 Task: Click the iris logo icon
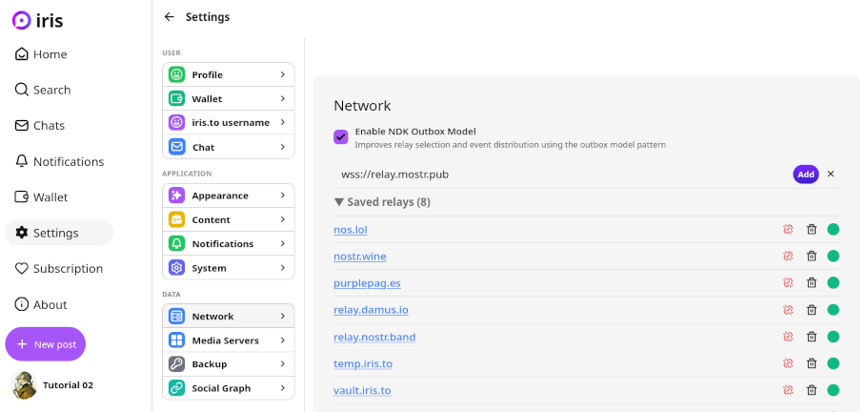[x=21, y=20]
